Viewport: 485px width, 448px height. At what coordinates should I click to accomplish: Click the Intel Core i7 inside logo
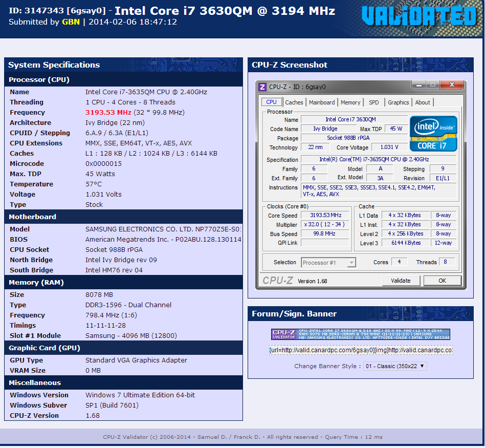tap(433, 134)
